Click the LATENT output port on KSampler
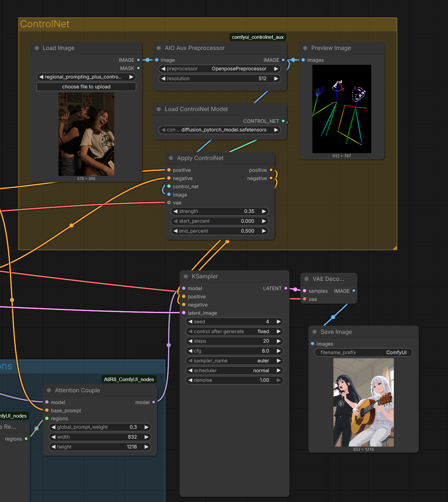 [x=286, y=288]
